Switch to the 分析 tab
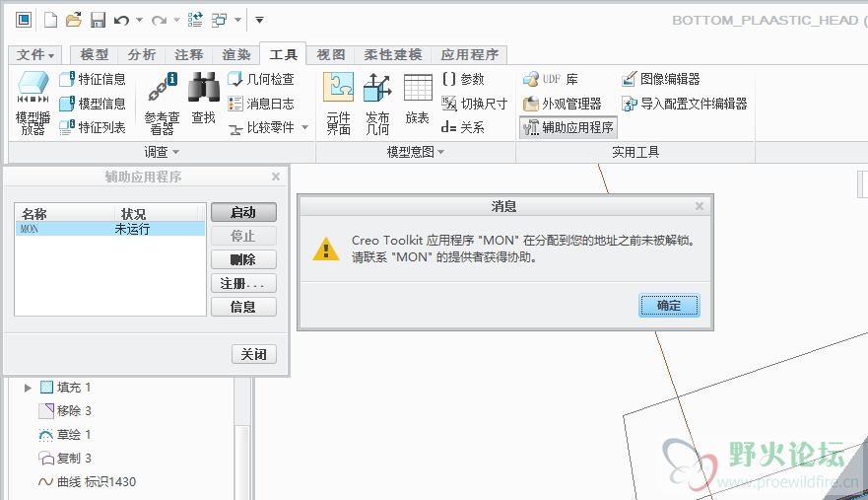 pyautogui.click(x=142, y=54)
